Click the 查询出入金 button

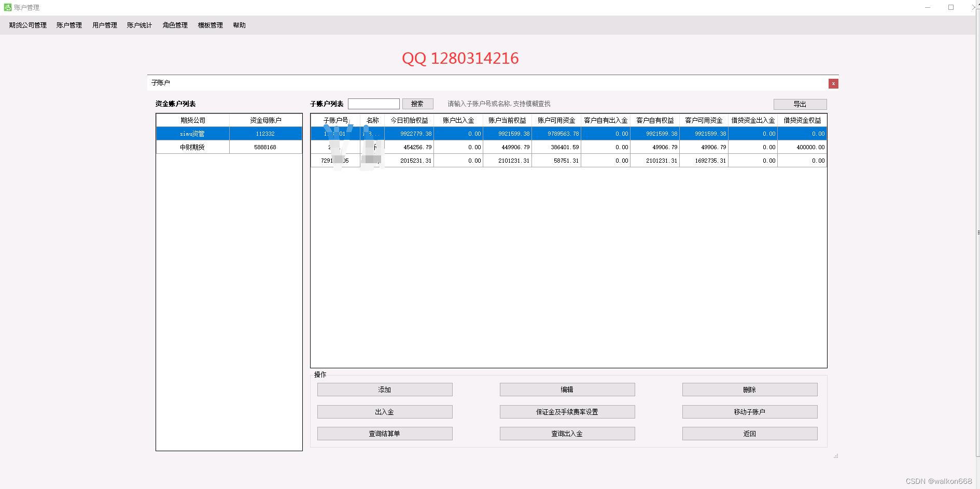[567, 434]
